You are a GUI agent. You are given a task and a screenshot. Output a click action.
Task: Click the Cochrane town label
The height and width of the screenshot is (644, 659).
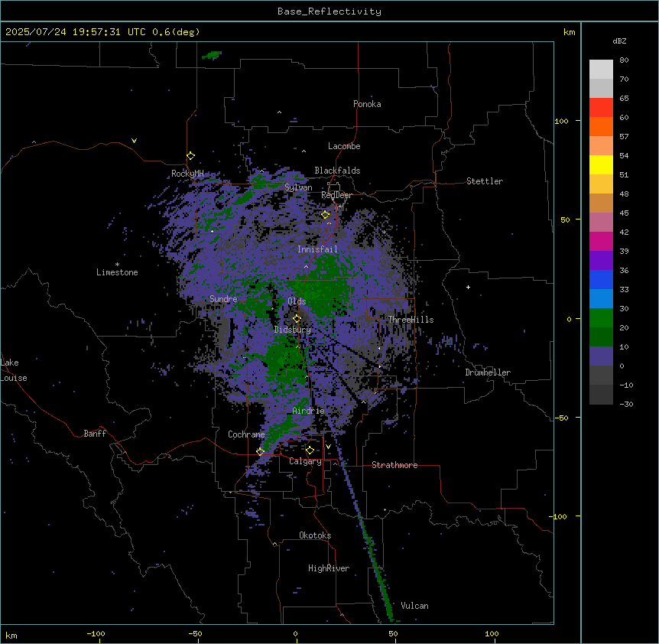pyautogui.click(x=246, y=434)
